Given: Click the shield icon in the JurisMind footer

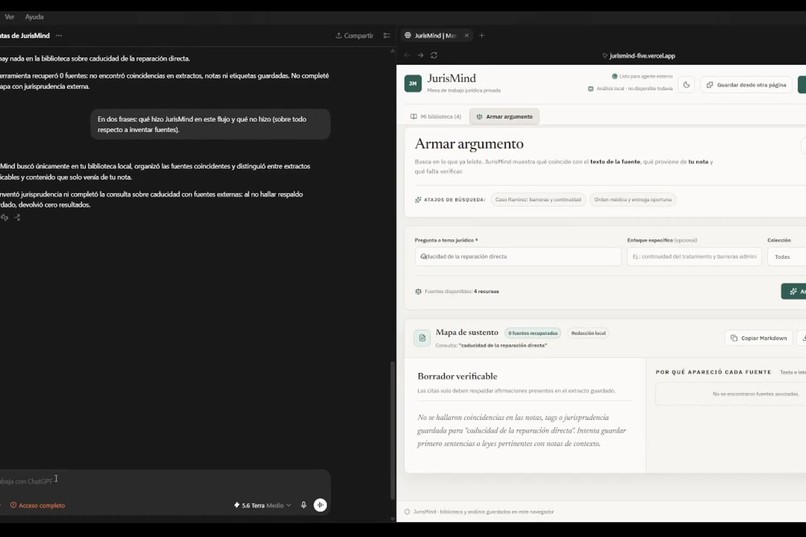Looking at the screenshot, I should [x=407, y=512].
